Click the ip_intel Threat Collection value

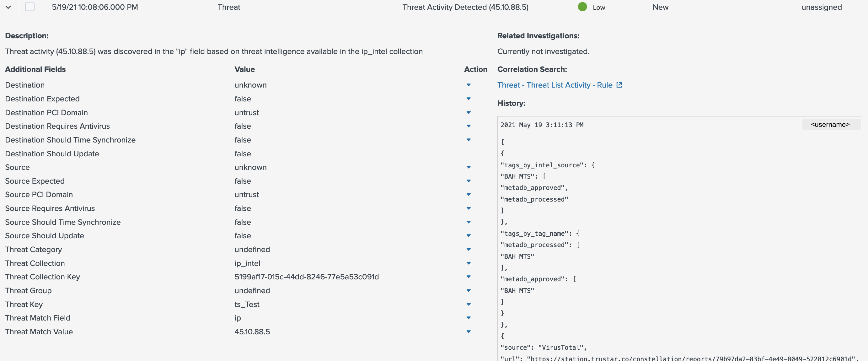247,263
